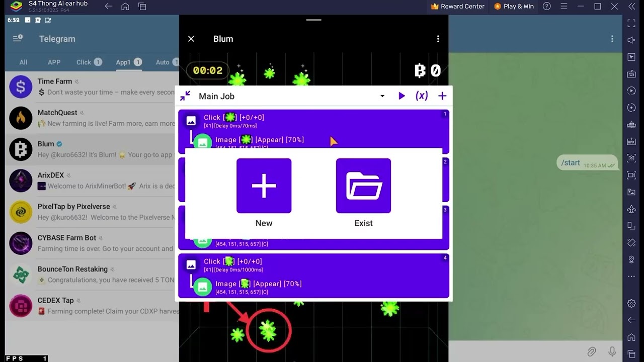The height and width of the screenshot is (362, 644).
Task: Toggle airplane mode in the side toolbar
Action: tap(631, 209)
